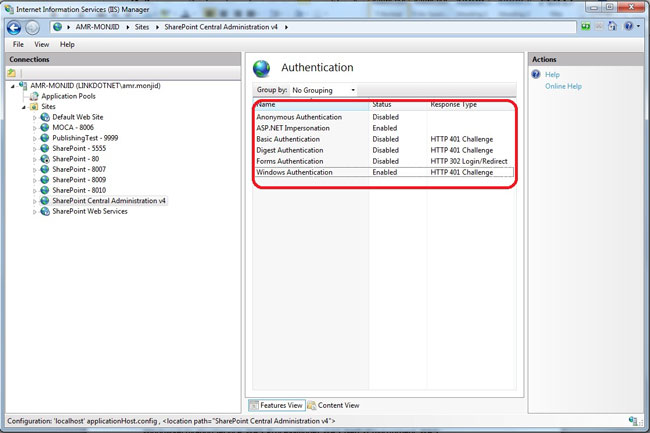This screenshot has height=433, width=650.
Task: Select Windows Authentication row
Action: pos(384,172)
